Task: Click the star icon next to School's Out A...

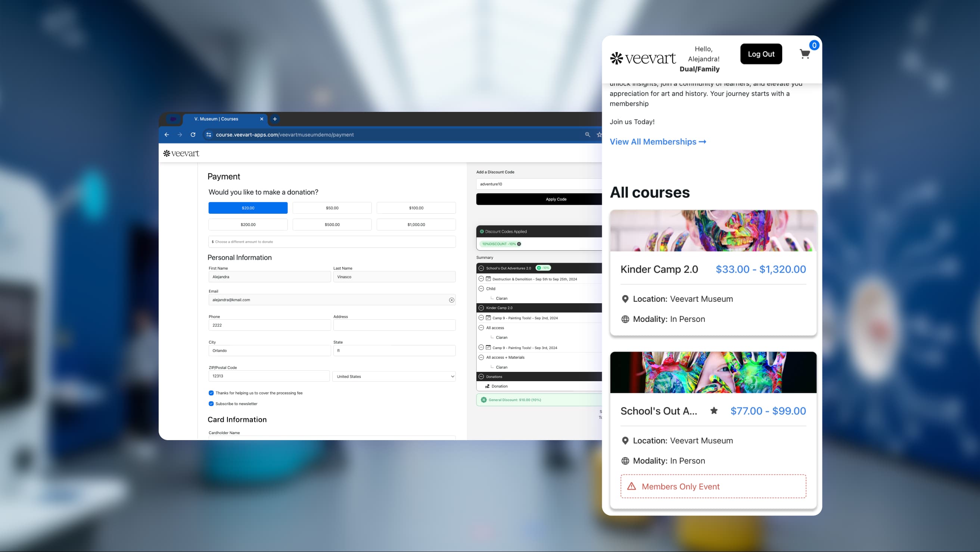Action: tap(715, 411)
